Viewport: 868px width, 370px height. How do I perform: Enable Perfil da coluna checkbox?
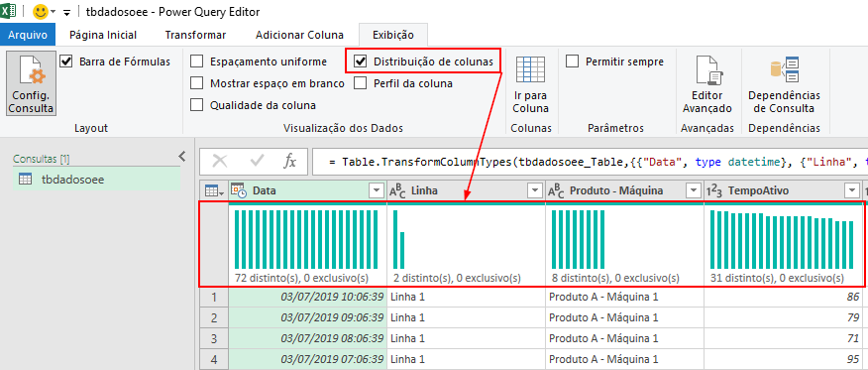tap(361, 83)
